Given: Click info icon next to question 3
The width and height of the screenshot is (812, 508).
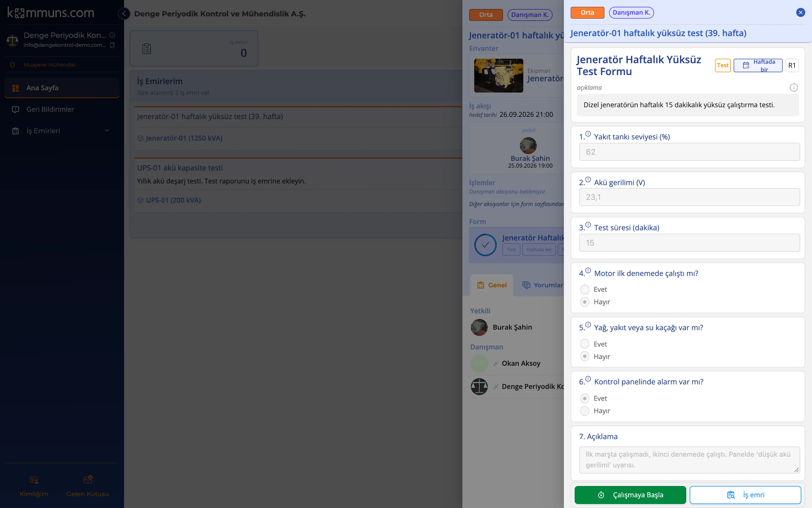Looking at the screenshot, I should (588, 224).
